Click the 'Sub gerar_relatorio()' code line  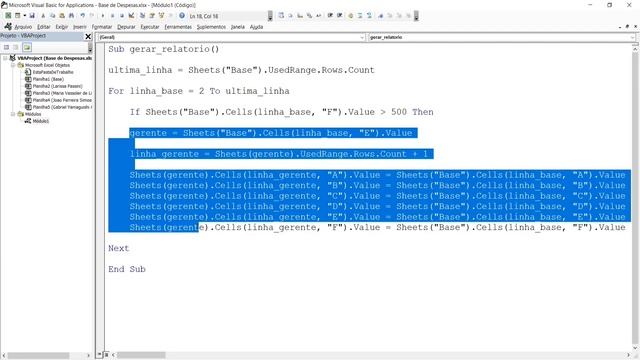(x=164, y=49)
